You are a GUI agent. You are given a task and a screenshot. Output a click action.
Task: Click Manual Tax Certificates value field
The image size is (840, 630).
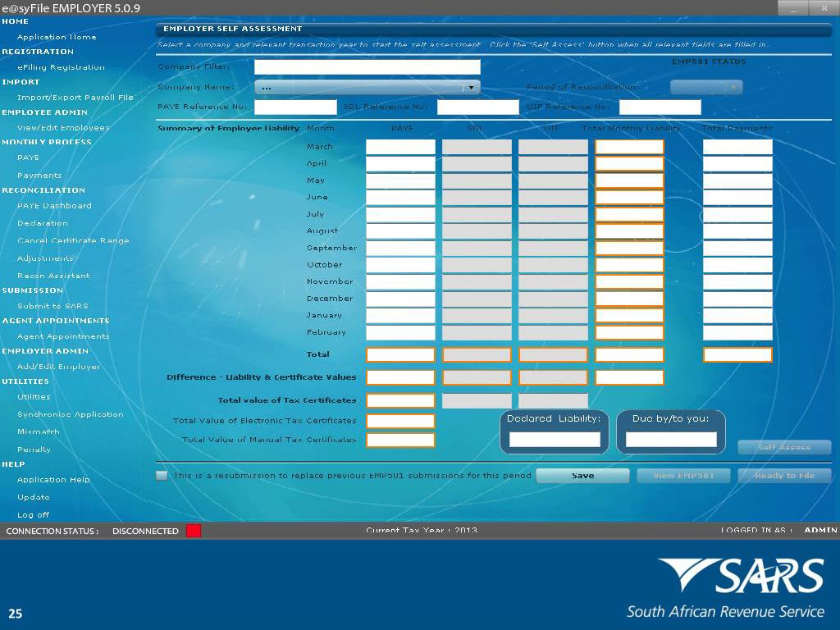click(400, 441)
